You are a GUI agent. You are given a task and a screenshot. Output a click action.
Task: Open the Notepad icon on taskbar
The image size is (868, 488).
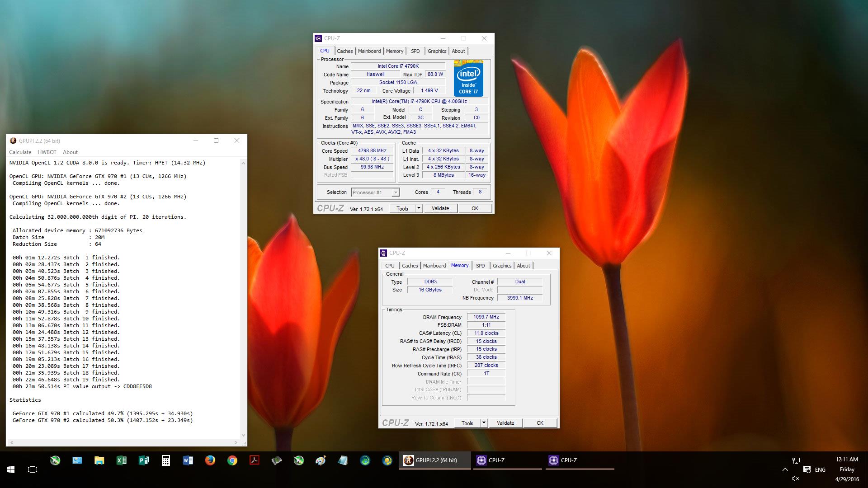click(x=343, y=460)
